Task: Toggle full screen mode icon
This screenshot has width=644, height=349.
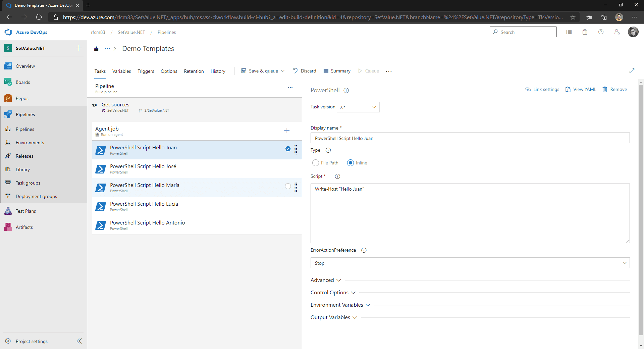Action: click(632, 71)
